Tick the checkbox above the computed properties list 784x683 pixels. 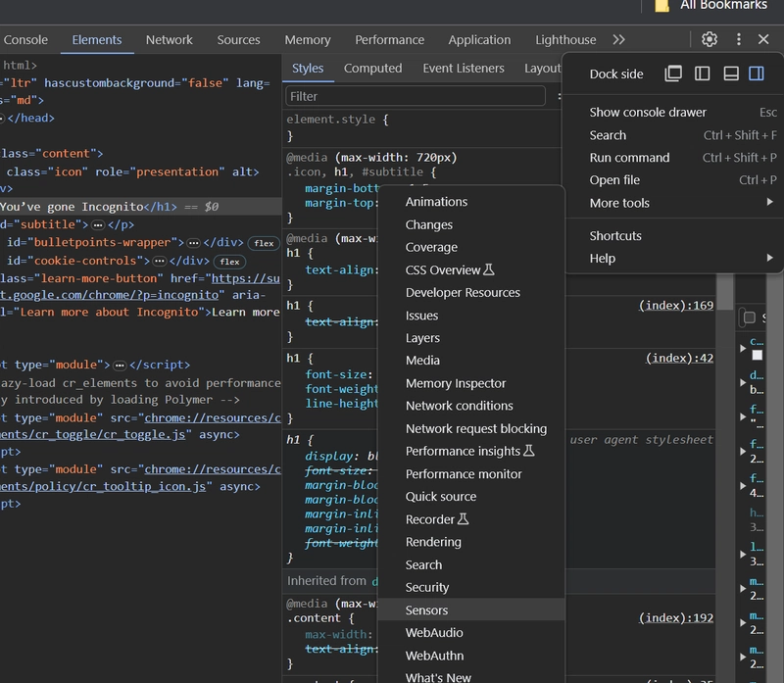(749, 317)
